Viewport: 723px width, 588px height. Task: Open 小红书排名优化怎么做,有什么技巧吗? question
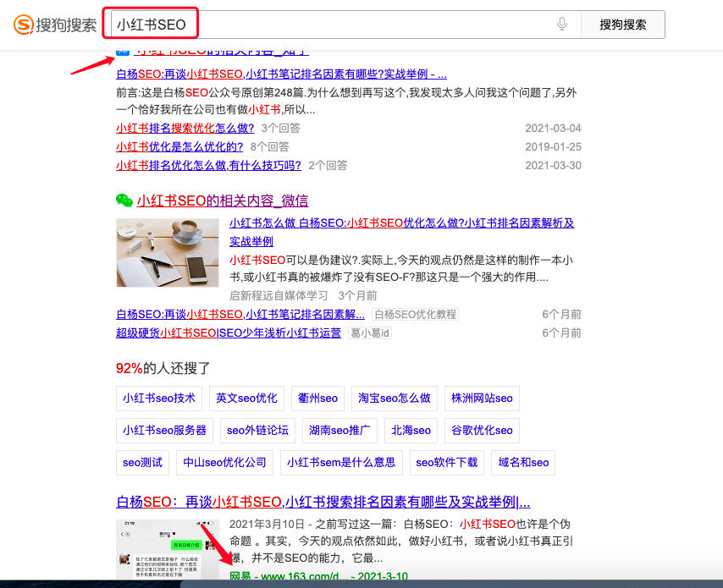tap(208, 166)
